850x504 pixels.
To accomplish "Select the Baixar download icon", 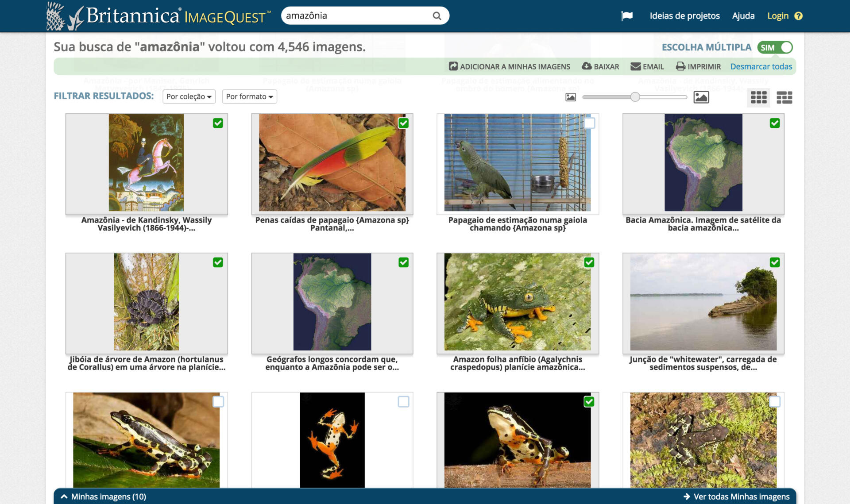I will (587, 66).
